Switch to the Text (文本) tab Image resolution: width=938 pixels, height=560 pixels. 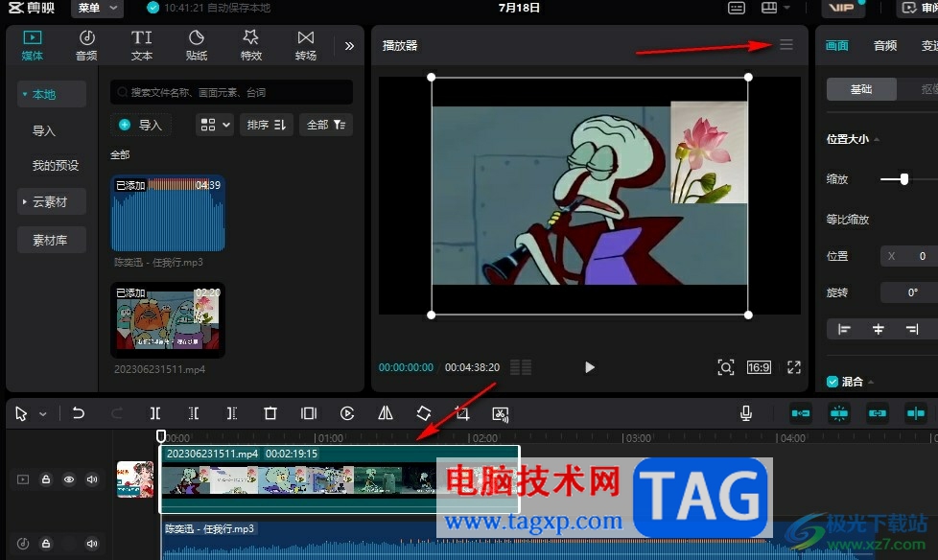pyautogui.click(x=142, y=45)
